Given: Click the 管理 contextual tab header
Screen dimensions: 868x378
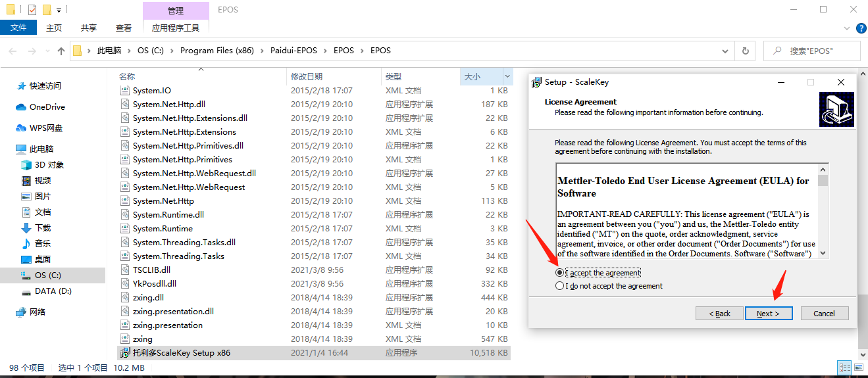Looking at the screenshot, I should pos(176,11).
